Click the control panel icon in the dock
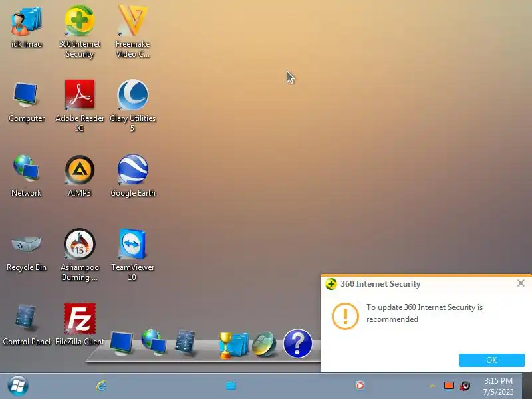 coord(186,342)
